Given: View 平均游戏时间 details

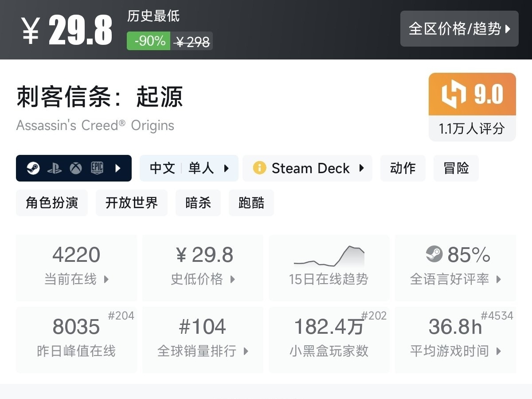Looking at the screenshot, I should (x=455, y=340).
